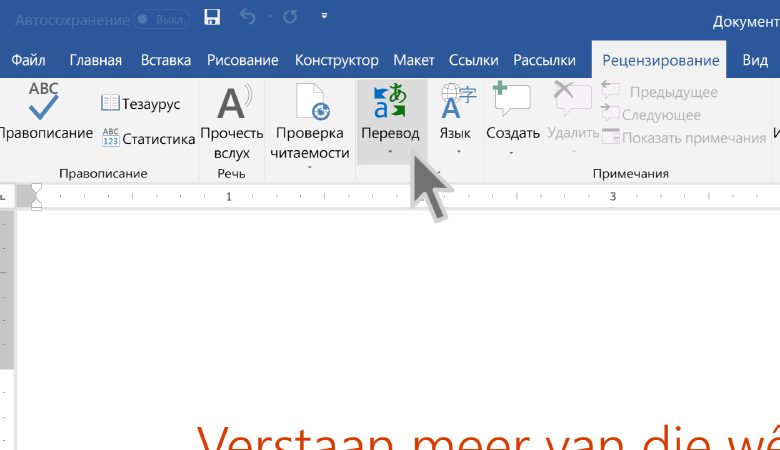Expand the Проверка читаемости dropdown

tap(313, 166)
